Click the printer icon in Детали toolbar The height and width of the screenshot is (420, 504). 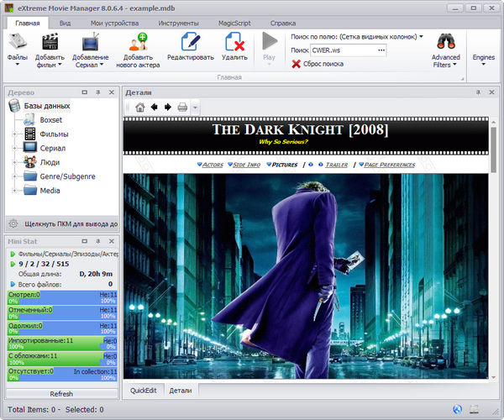tap(182, 108)
